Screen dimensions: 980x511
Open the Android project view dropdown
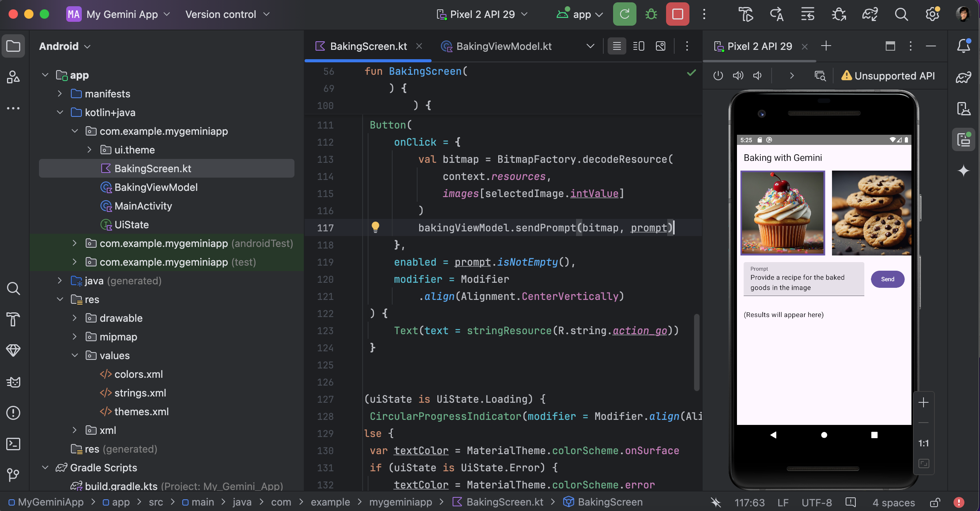pyautogui.click(x=65, y=46)
